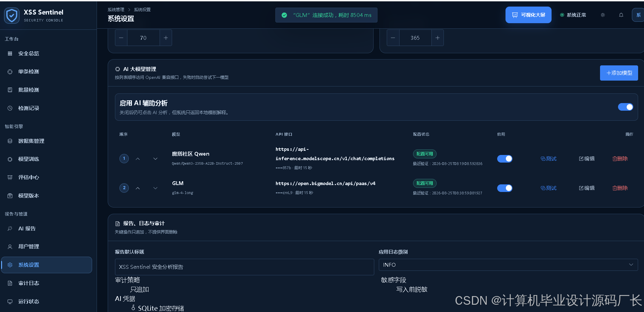Navigate to 模型训练
This screenshot has height=312, width=644.
46,159
